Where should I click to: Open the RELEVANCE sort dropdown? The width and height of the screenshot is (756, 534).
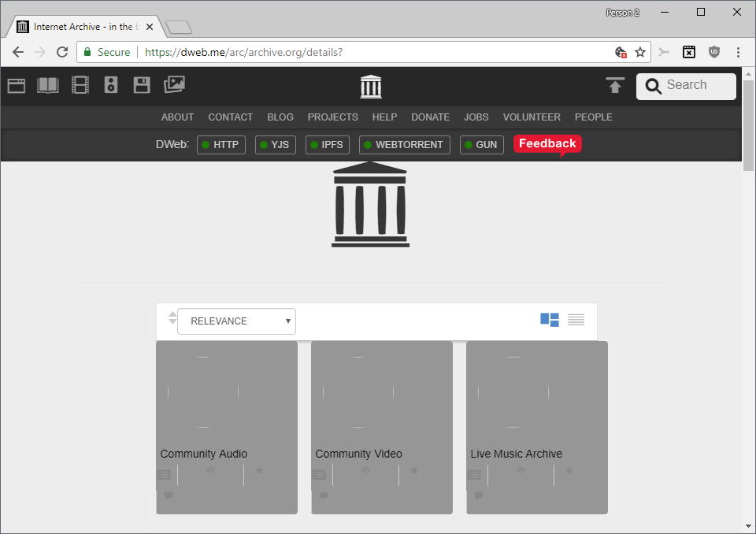tap(236, 321)
